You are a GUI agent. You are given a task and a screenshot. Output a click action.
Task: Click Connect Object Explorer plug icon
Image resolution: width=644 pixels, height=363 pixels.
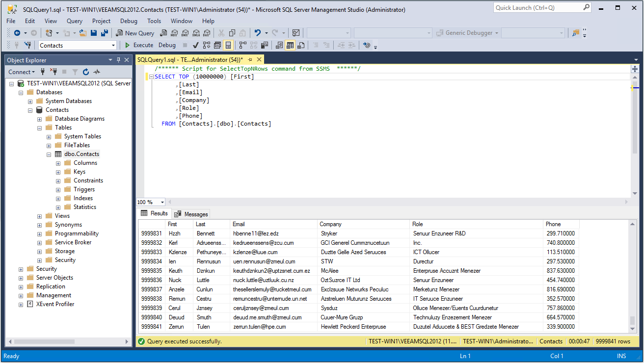43,72
